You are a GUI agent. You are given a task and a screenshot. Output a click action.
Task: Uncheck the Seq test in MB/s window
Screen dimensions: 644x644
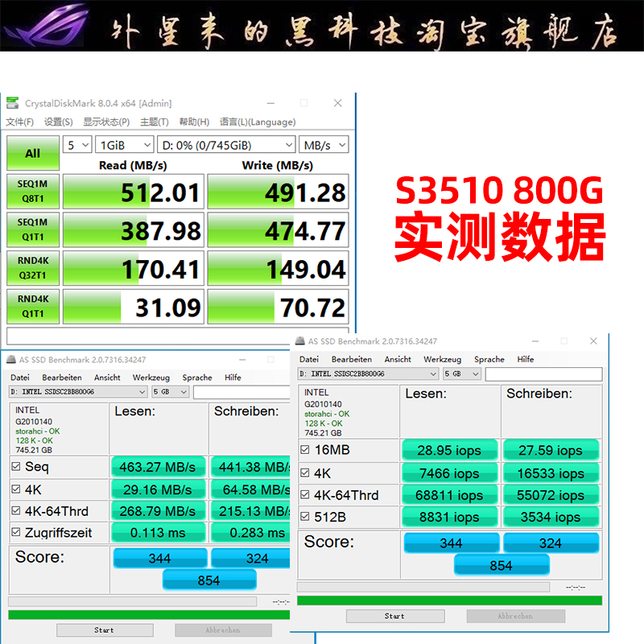[x=16, y=466]
